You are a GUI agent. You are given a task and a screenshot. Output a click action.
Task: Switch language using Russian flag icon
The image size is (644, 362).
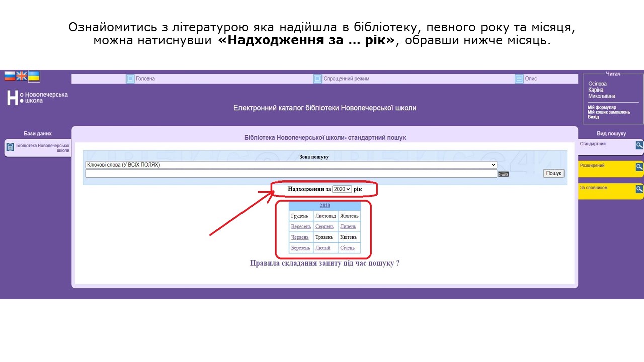pos(10,76)
